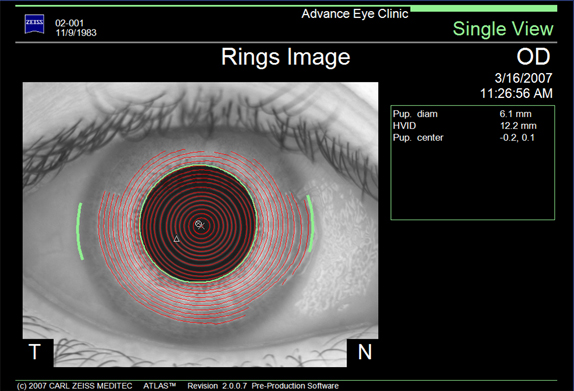Click the patient birthdate 11/9/1983

tap(76, 33)
